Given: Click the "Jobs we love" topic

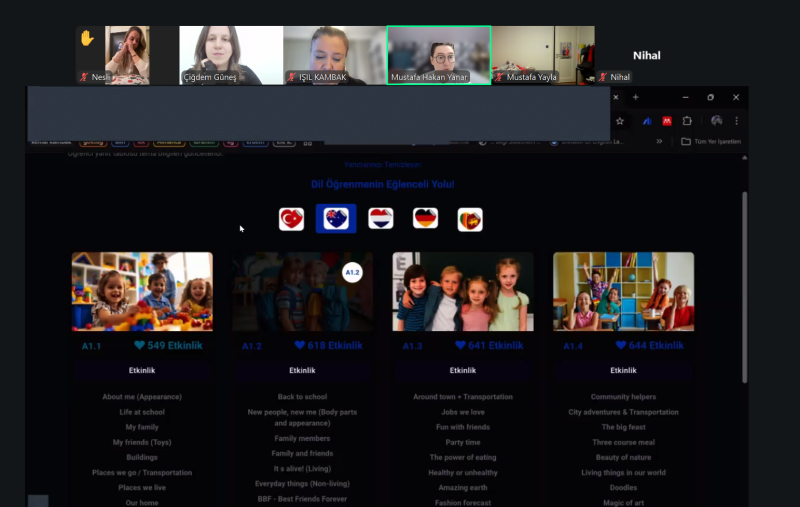Looking at the screenshot, I should 463,412.
